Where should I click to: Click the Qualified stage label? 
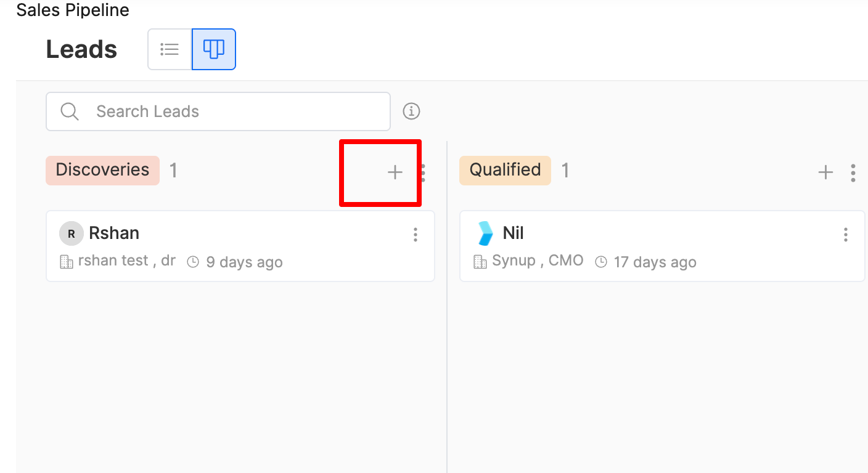pos(505,170)
